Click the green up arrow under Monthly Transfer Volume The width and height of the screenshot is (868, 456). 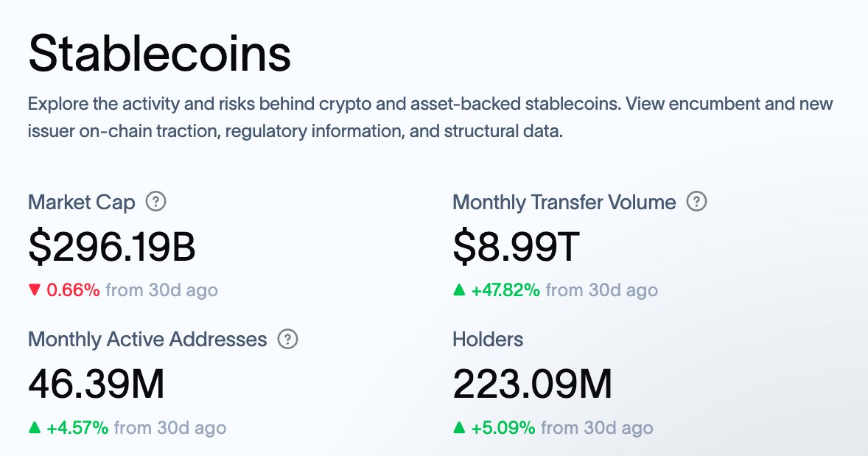tap(459, 290)
